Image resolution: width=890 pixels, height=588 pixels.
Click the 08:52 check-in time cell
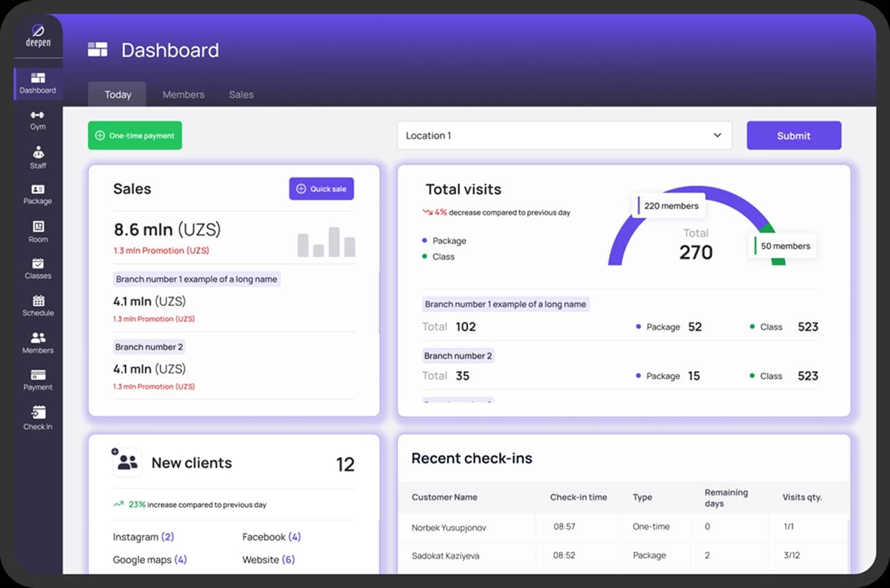(565, 555)
